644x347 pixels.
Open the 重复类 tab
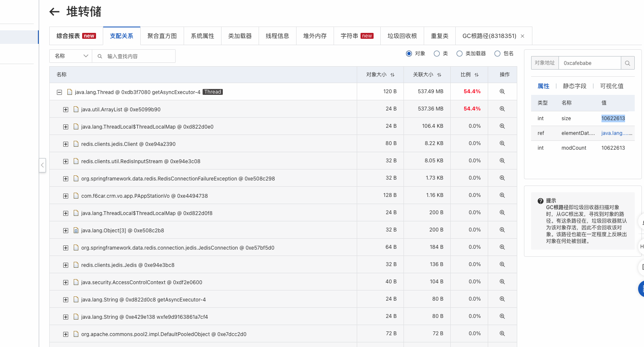[x=440, y=36]
